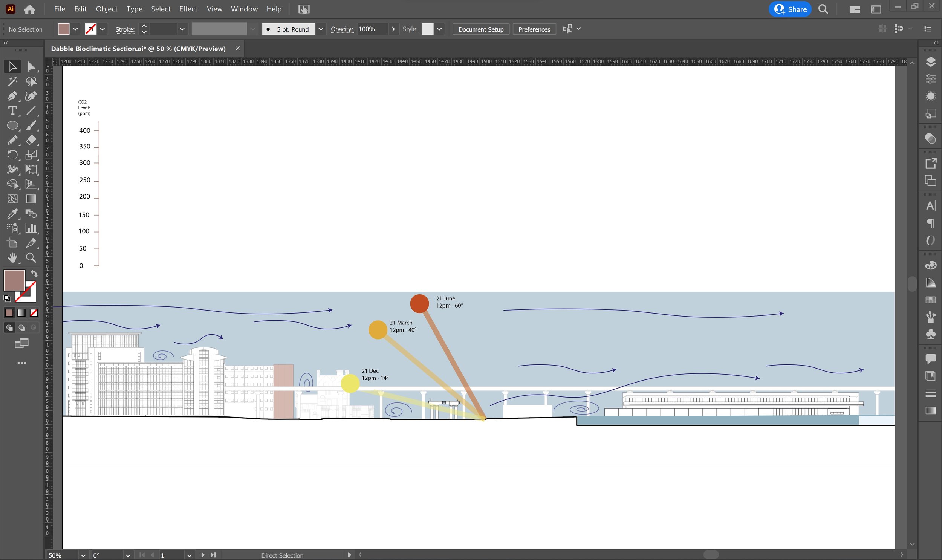Open the Object menu

click(107, 9)
